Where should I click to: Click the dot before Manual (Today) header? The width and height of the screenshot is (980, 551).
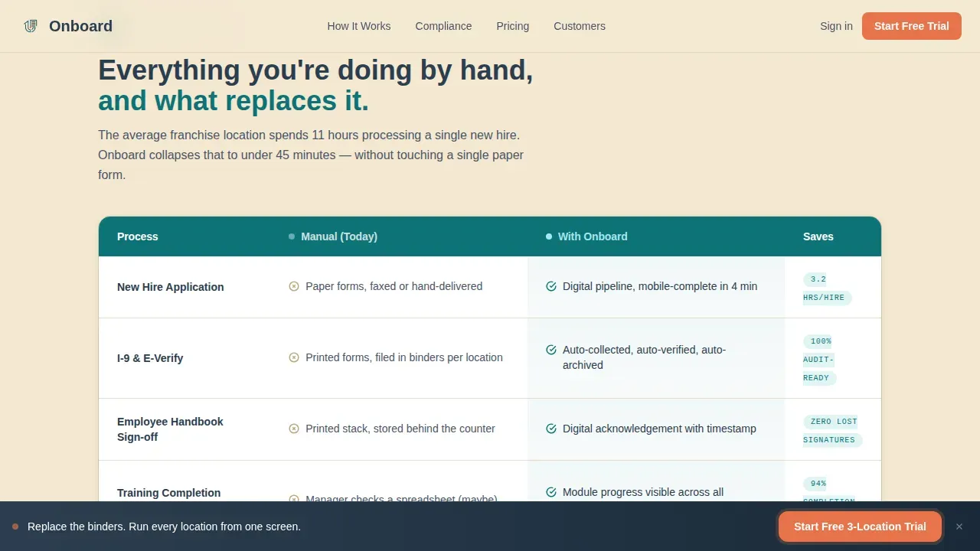click(292, 236)
